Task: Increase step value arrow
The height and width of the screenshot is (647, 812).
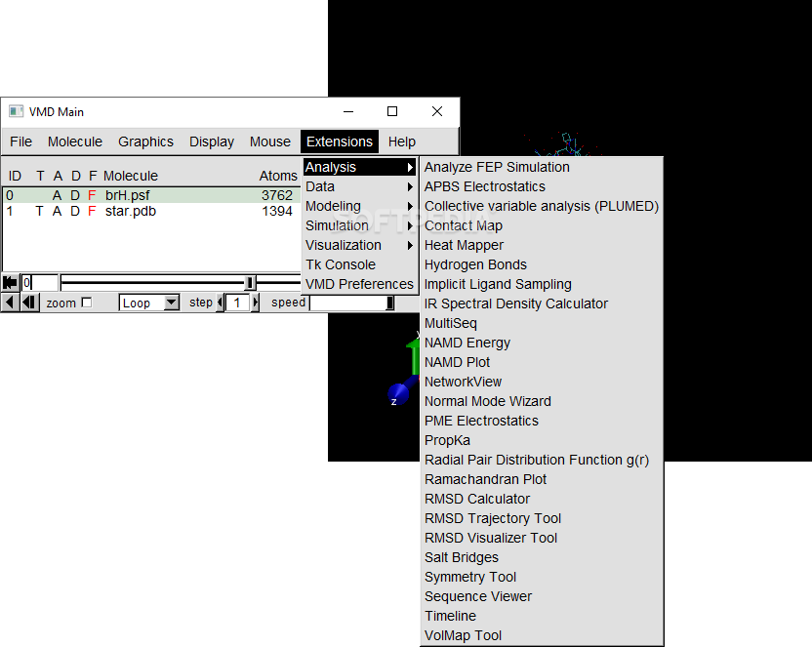Action: (255, 303)
